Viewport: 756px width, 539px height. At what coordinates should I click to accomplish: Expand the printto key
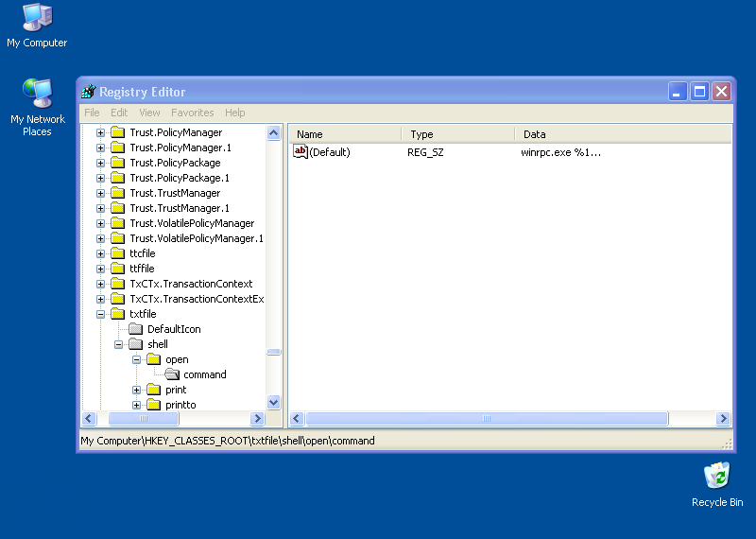[136, 405]
